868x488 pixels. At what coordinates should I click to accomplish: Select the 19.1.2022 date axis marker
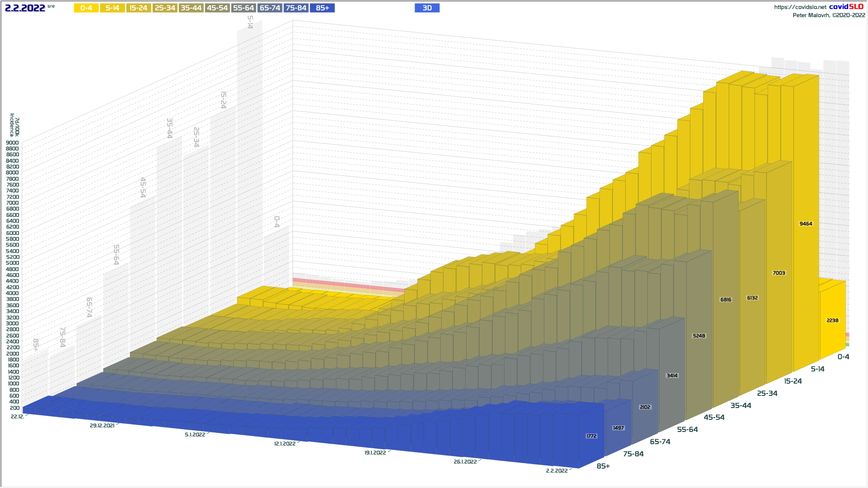click(375, 453)
